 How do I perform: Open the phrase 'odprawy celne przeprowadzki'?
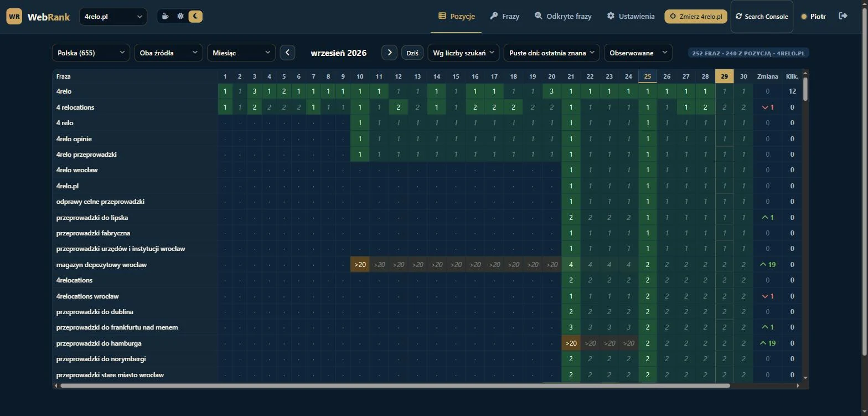click(100, 202)
